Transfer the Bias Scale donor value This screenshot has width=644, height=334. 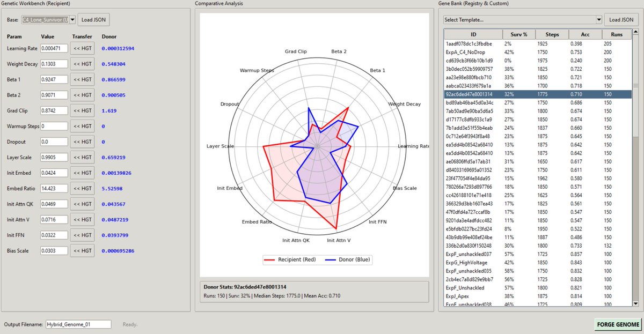[82, 250]
